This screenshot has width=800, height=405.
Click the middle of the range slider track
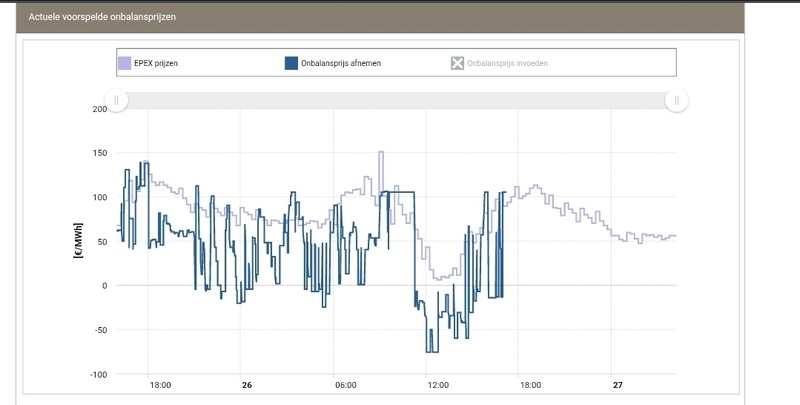coord(397,100)
